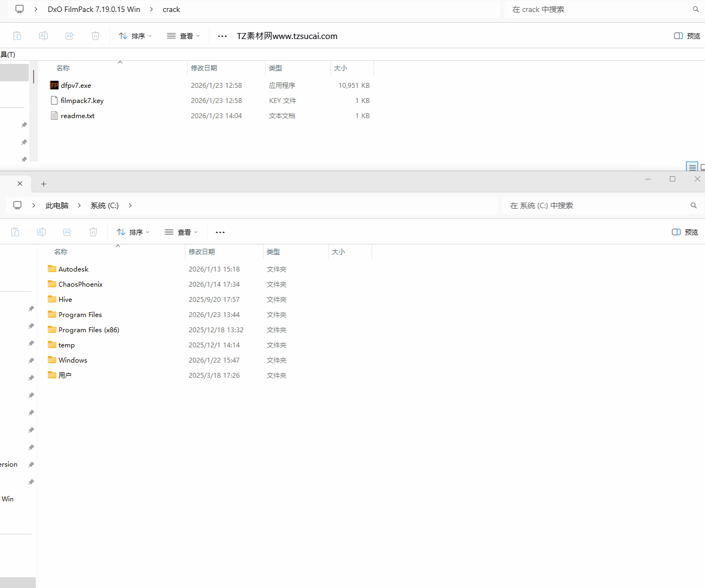Toggle the 预览 preview pane in the crack window
Image resolution: width=705 pixels, height=588 pixels.
pos(687,36)
